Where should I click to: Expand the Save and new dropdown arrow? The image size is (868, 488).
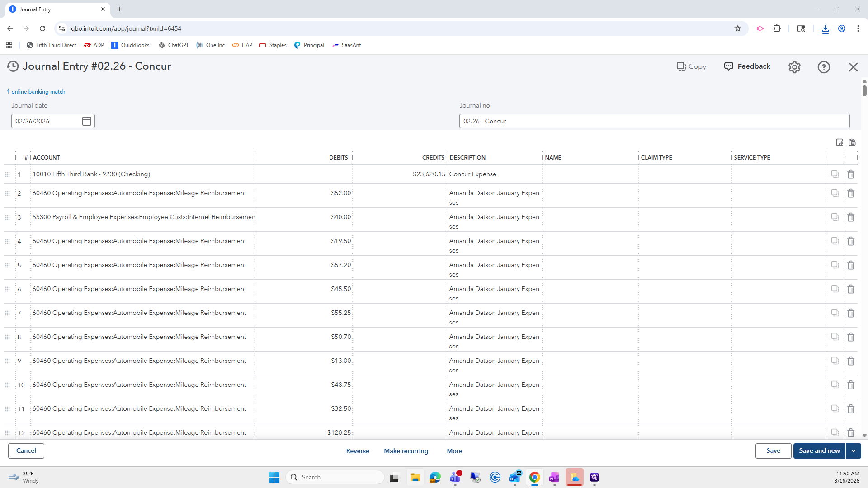coord(854,451)
